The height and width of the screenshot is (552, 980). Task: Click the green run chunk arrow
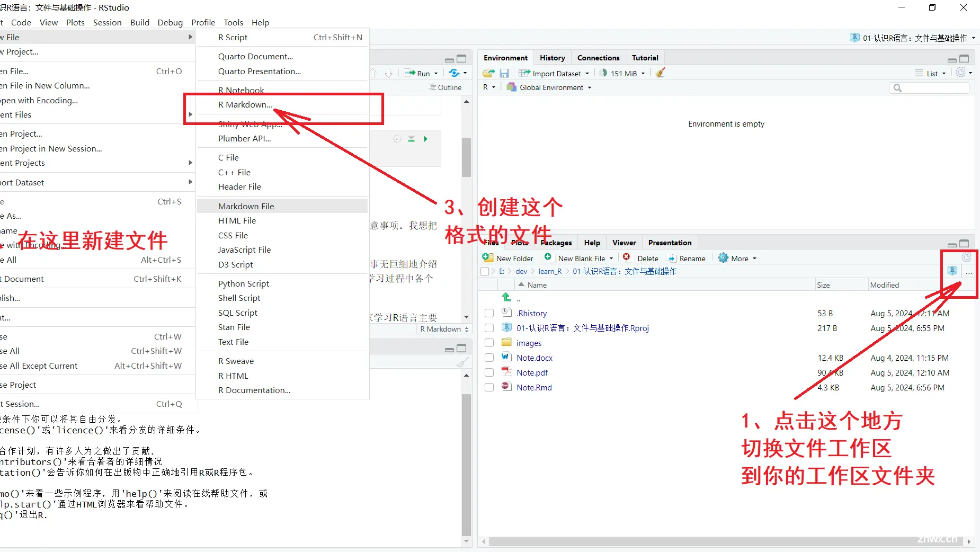click(425, 139)
